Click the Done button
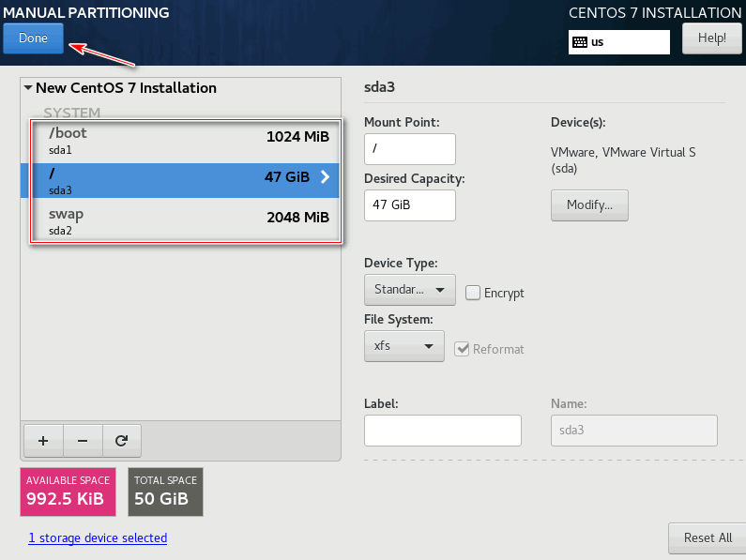Image resolution: width=746 pixels, height=560 pixels. click(33, 38)
